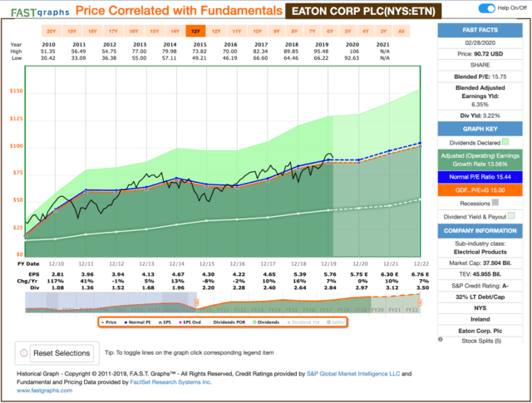Select the 10Y time range tab

pos(257,32)
